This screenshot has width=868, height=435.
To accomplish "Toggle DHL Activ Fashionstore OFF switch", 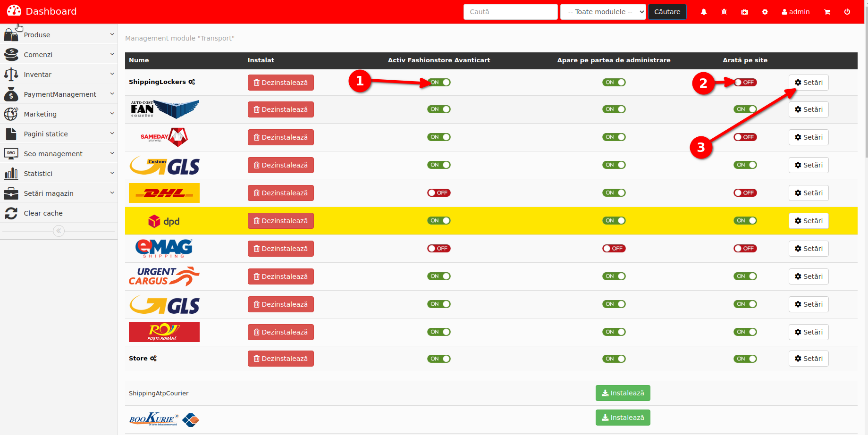I will click(439, 192).
